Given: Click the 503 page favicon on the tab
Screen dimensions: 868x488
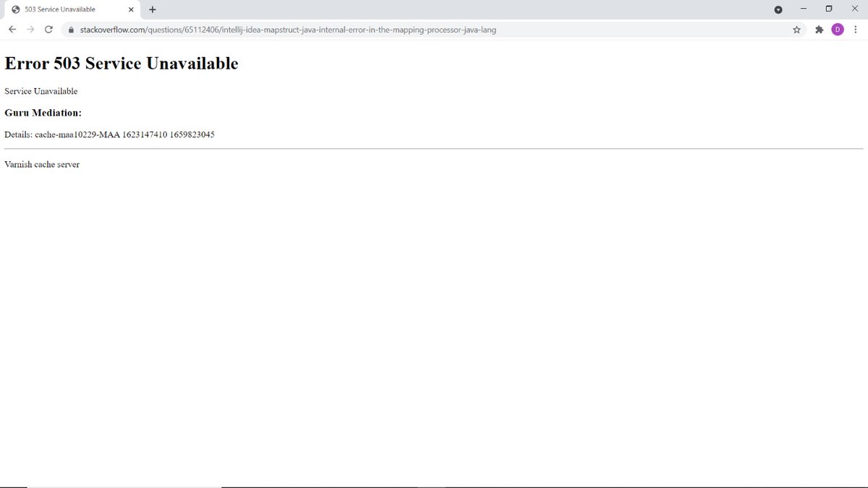Looking at the screenshot, I should coord(16,9).
